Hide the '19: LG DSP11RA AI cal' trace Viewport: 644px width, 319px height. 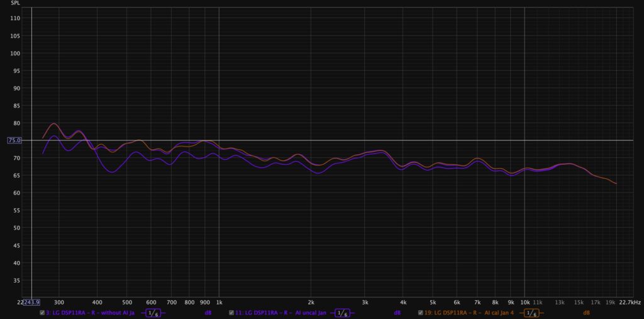coord(421,313)
